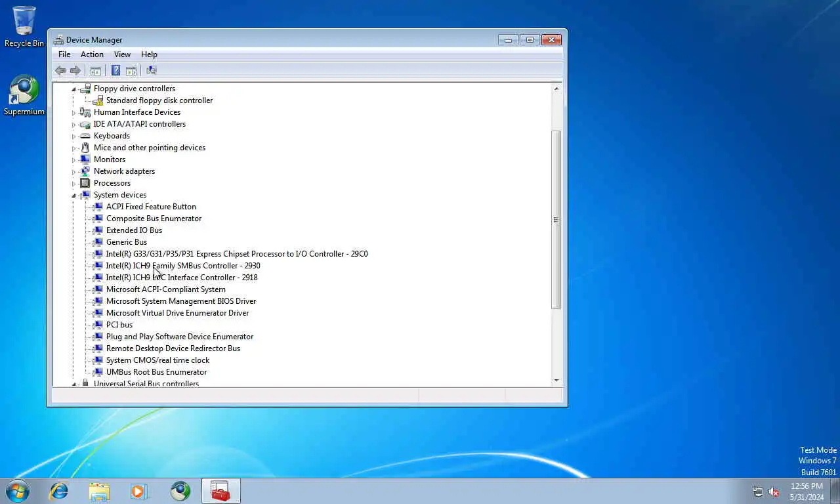Click the Forward arrow toolbar button
The image size is (840, 504).
coord(75,70)
